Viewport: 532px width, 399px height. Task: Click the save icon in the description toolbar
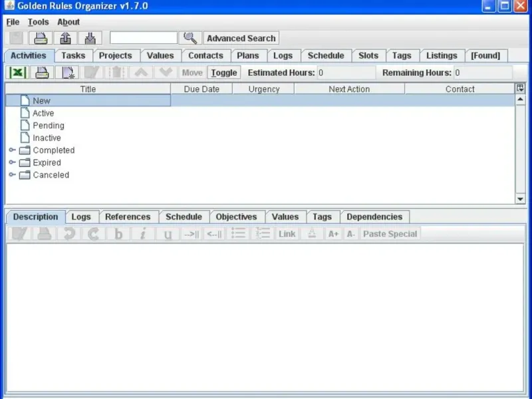pos(44,234)
